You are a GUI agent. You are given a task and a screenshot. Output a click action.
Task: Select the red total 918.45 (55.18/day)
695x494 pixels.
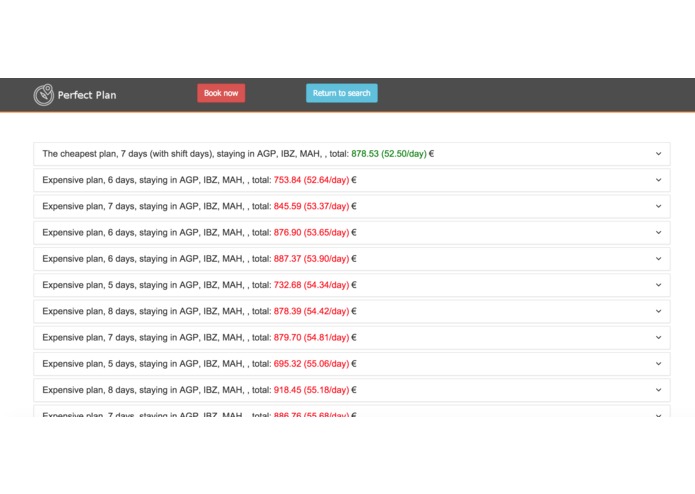(x=311, y=390)
